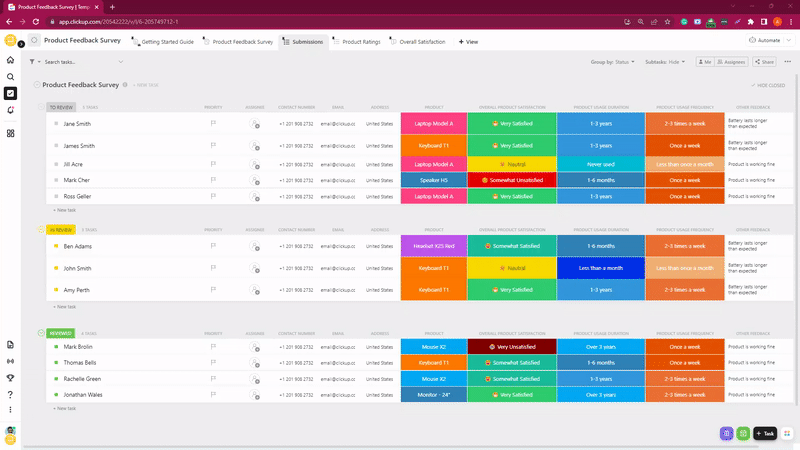800x450 pixels.
Task: Bookmark this page with star icon
Action: [x=667, y=21]
